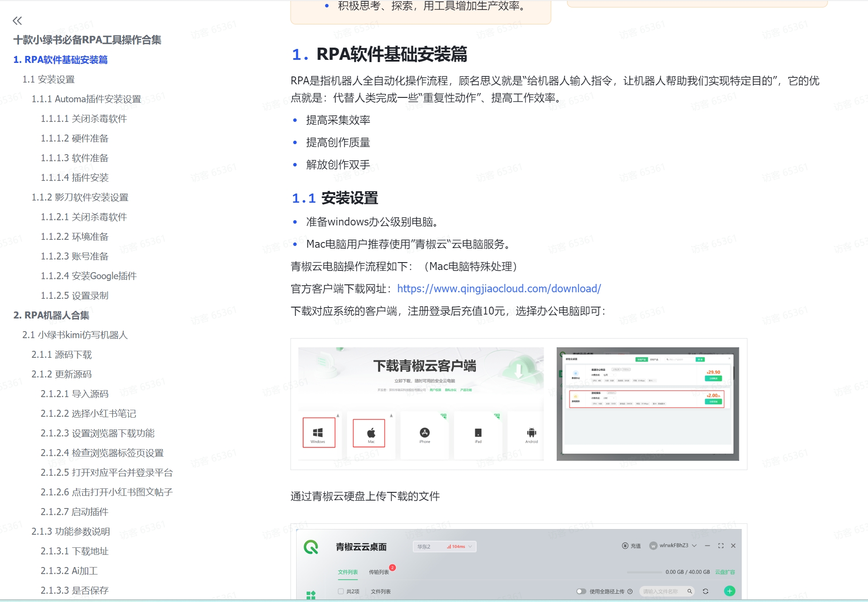Open the qingjiaocloud download link
The image size is (868, 602).
coord(499,288)
